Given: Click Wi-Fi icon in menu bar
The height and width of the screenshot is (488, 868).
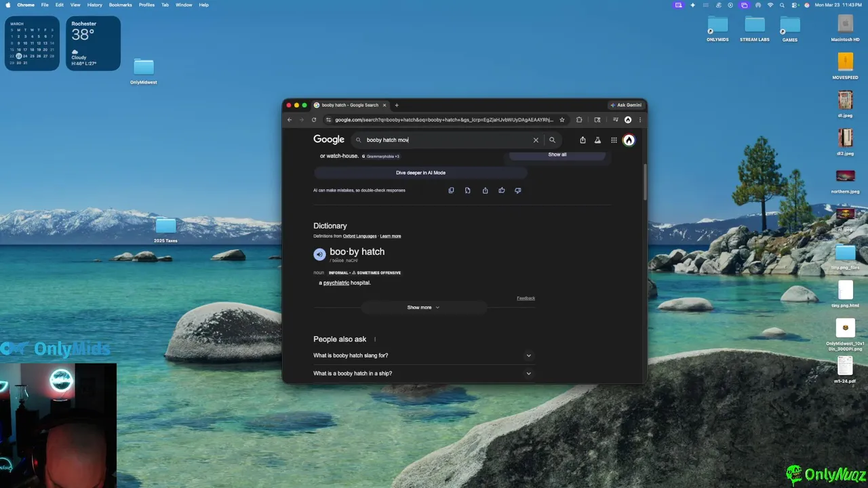Looking at the screenshot, I should (770, 5).
